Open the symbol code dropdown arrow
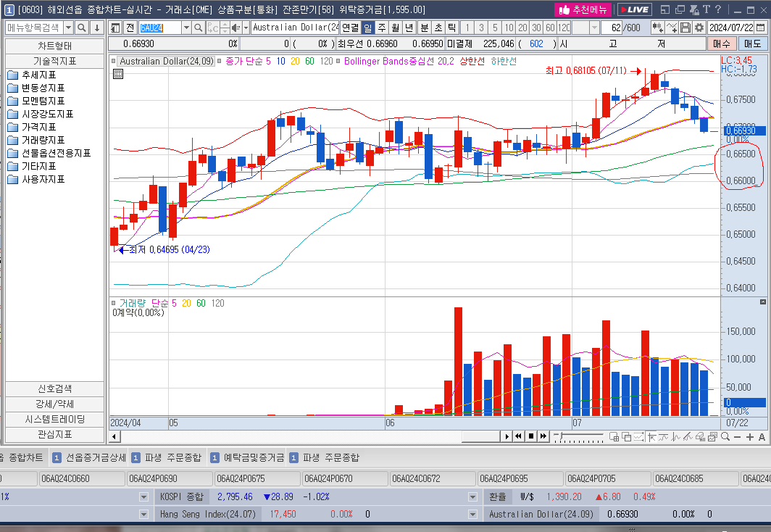The image size is (771, 532). click(x=186, y=28)
